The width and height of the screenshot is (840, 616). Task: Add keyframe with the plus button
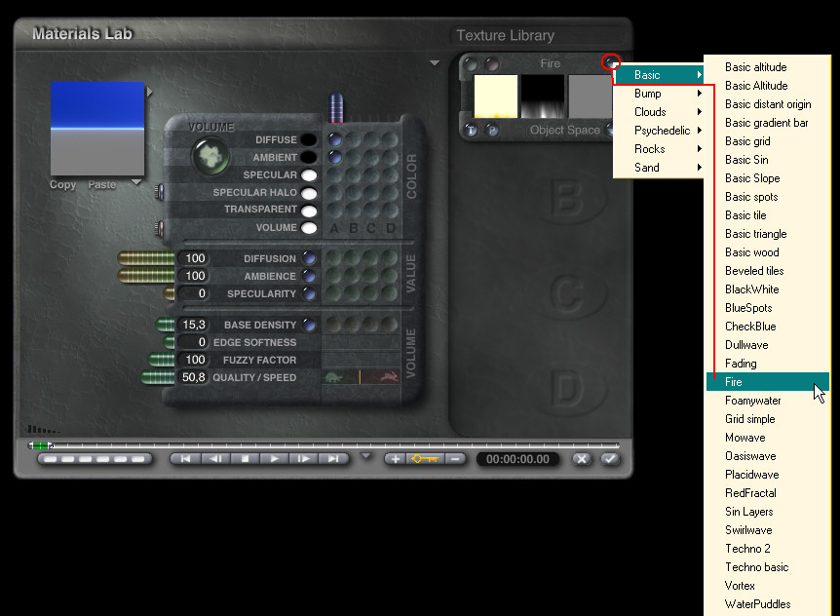396,459
